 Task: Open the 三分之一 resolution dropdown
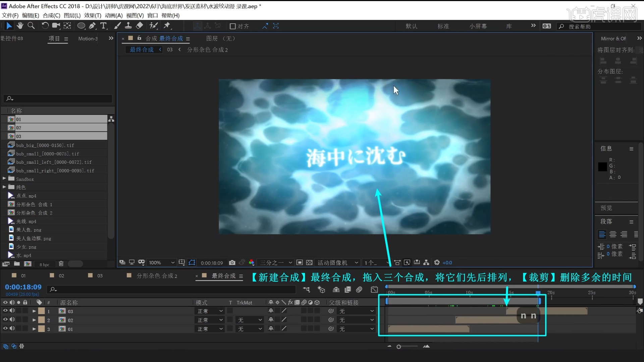pyautogui.click(x=276, y=262)
